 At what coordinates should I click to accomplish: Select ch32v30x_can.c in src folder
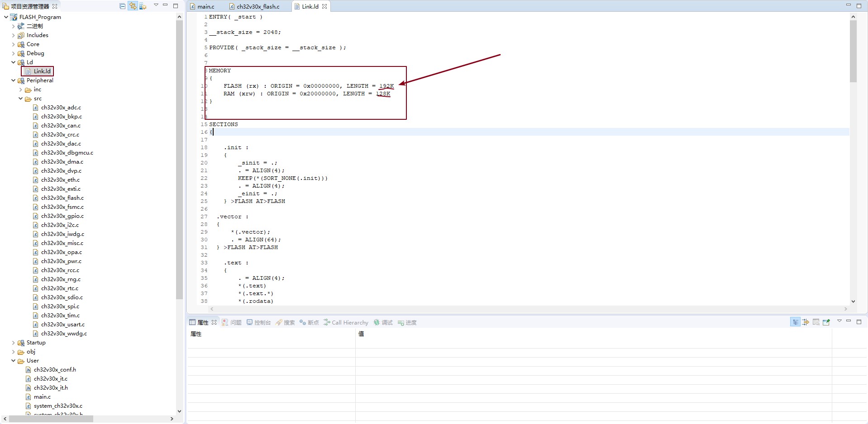(61, 126)
